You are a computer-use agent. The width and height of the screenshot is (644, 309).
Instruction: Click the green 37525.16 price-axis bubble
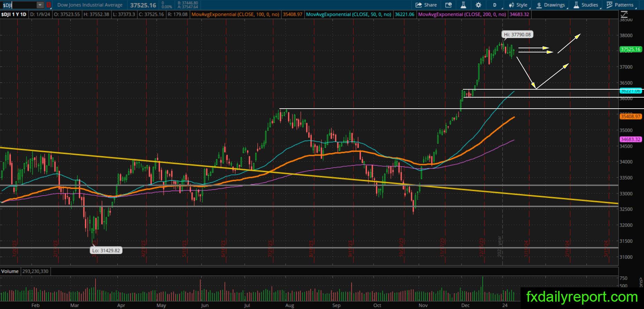click(x=631, y=49)
